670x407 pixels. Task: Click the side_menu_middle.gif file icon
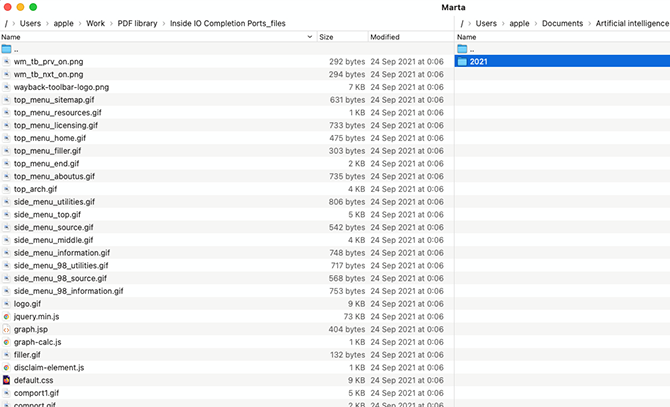click(6, 240)
